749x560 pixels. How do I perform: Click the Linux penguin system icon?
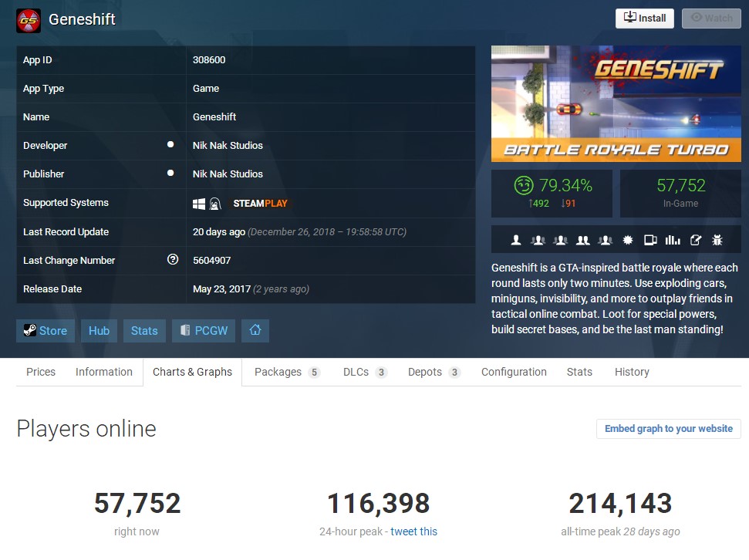point(215,204)
